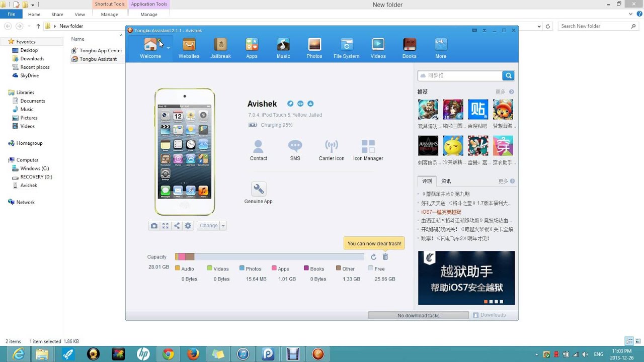
Task: Open Internet Explorer from taskbar
Action: pos(19,354)
